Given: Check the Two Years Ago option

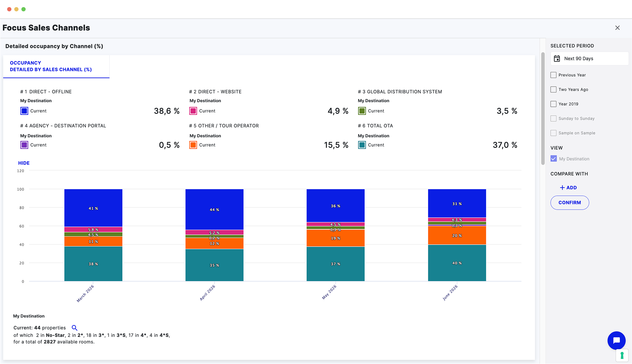Looking at the screenshot, I should pos(554,90).
